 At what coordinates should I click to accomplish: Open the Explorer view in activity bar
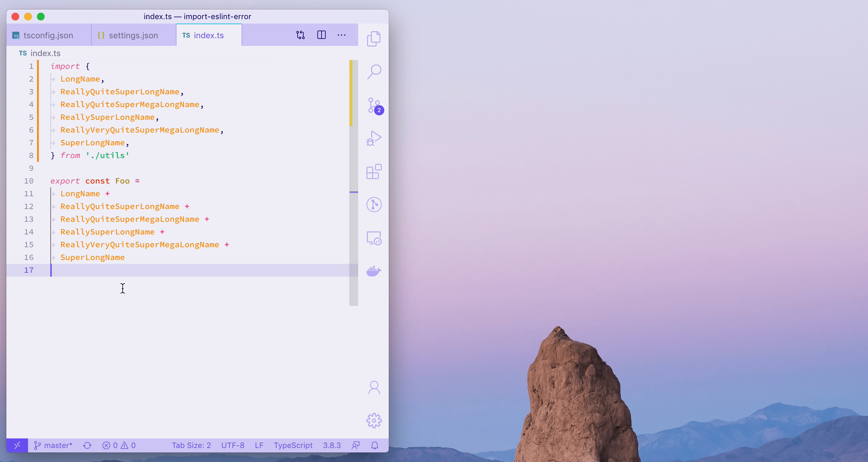pyautogui.click(x=374, y=39)
